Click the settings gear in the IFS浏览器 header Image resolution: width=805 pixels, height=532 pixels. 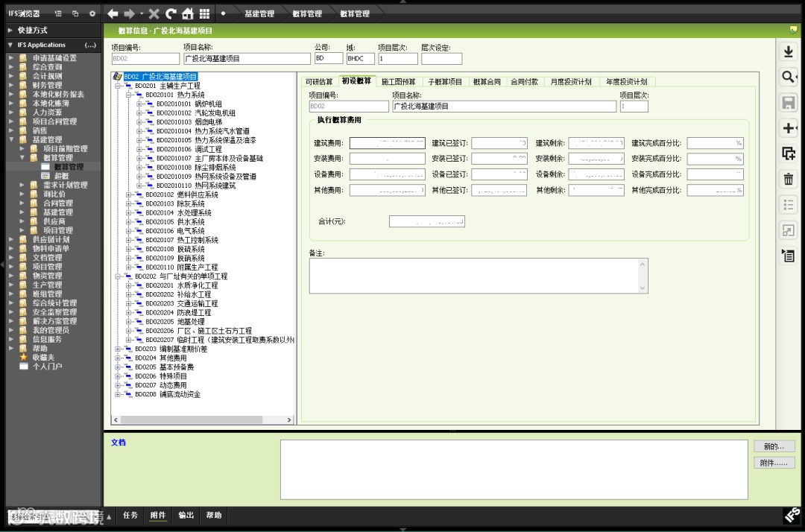(92, 13)
